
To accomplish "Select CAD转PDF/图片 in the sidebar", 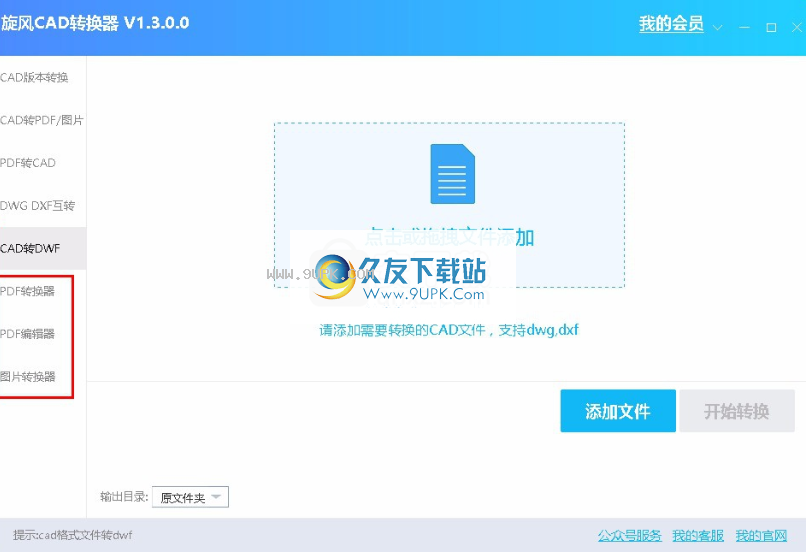I will click(41, 120).
